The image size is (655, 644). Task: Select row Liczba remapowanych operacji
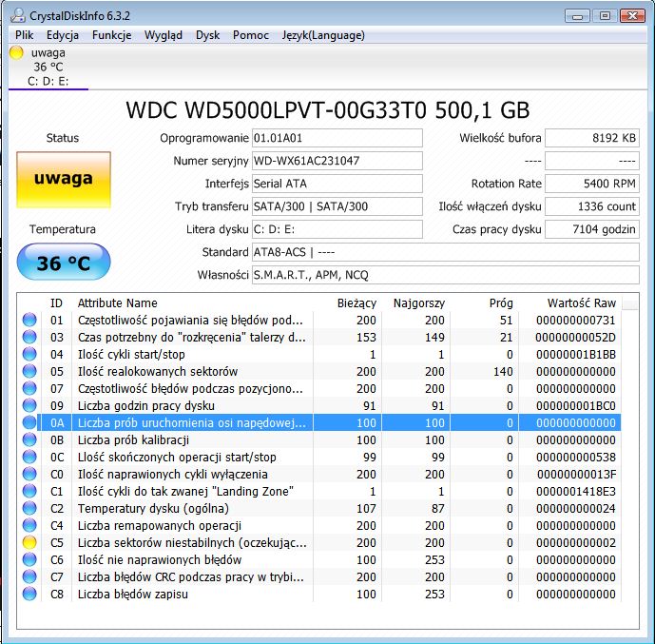point(320,525)
